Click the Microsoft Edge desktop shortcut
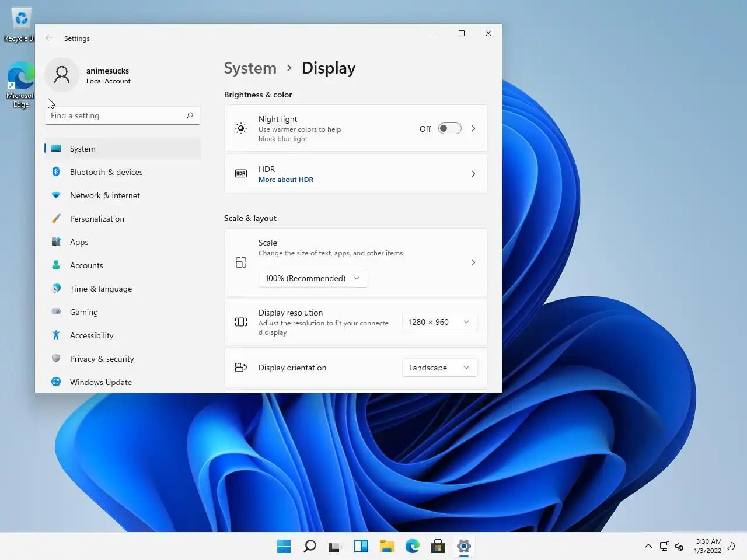This screenshot has height=560, width=747. [20, 85]
